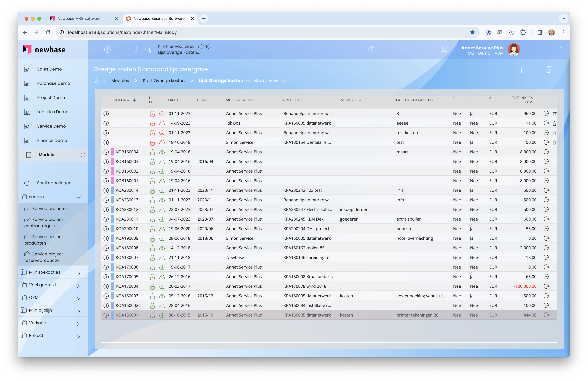Go to Start Overige kosten breadcrumb
The height and width of the screenshot is (381, 588).
[164, 81]
